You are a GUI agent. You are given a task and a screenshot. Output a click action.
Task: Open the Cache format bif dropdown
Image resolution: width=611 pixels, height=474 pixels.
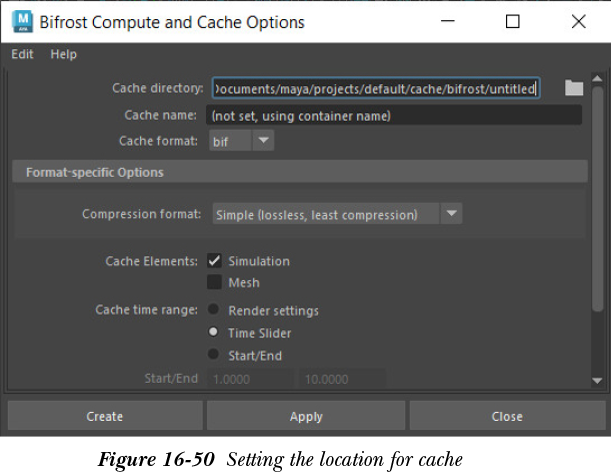(x=242, y=142)
